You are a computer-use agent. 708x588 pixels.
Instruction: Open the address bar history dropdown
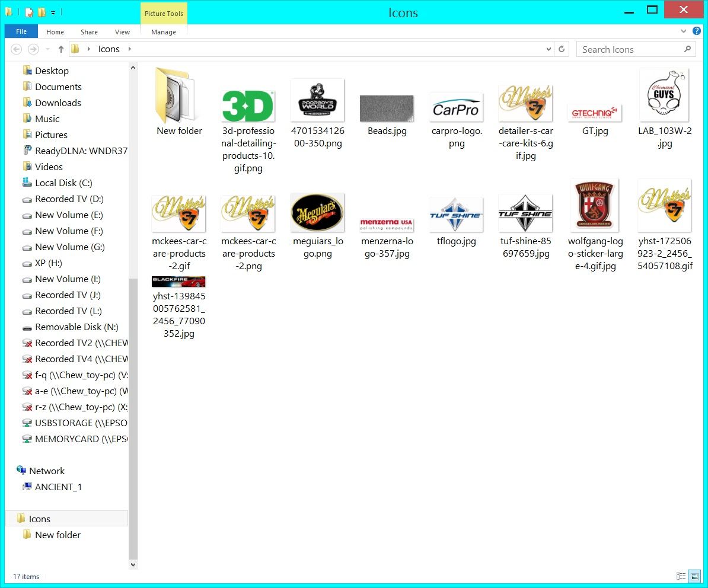[x=548, y=49]
